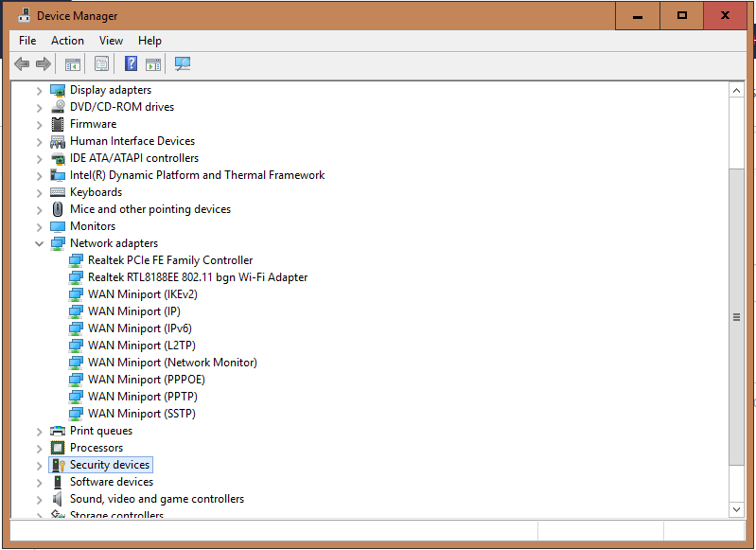Image resolution: width=756 pixels, height=550 pixels.
Task: Select Mice and other pointing devices
Action: [x=150, y=209]
